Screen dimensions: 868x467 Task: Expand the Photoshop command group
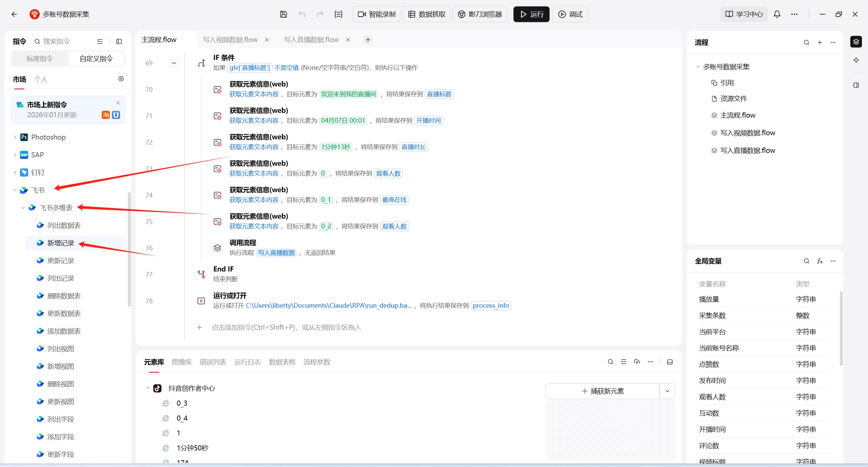pyautogui.click(x=14, y=137)
